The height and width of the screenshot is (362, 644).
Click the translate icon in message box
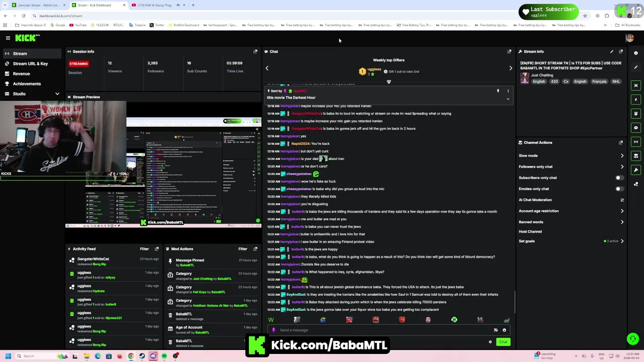[x=496, y=330]
